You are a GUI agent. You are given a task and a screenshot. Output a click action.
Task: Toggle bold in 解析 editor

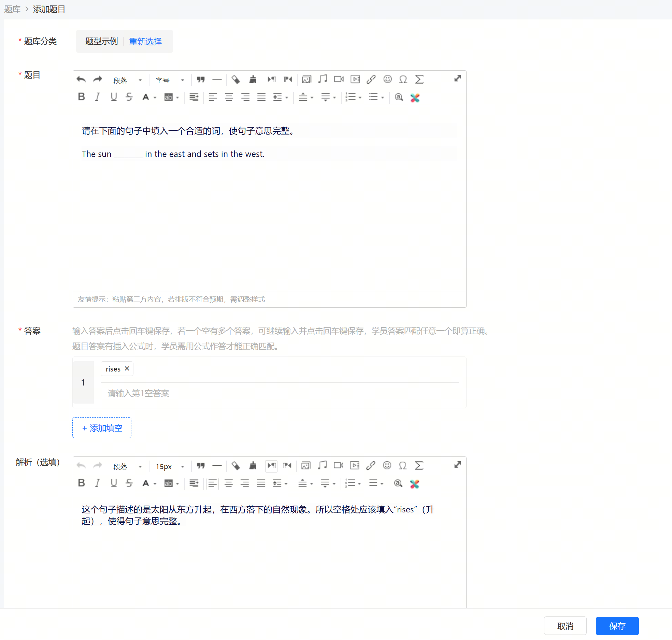tap(81, 483)
